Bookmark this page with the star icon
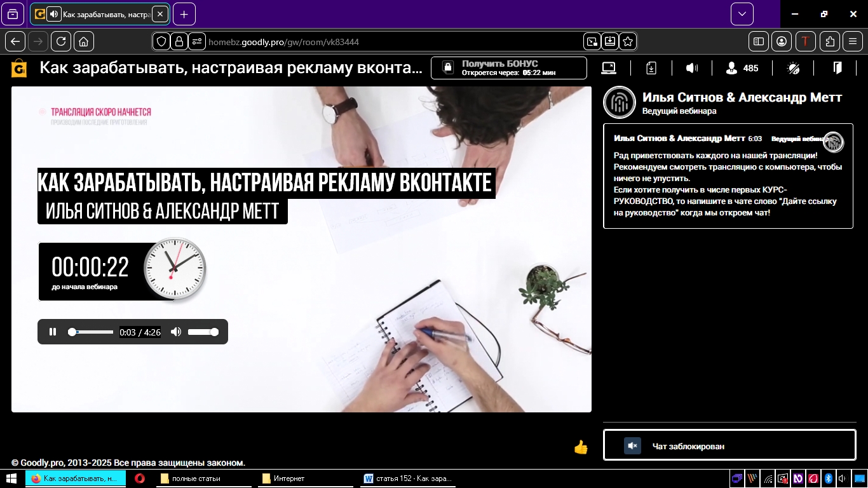Screen dimensions: 868x488 tap(627, 41)
